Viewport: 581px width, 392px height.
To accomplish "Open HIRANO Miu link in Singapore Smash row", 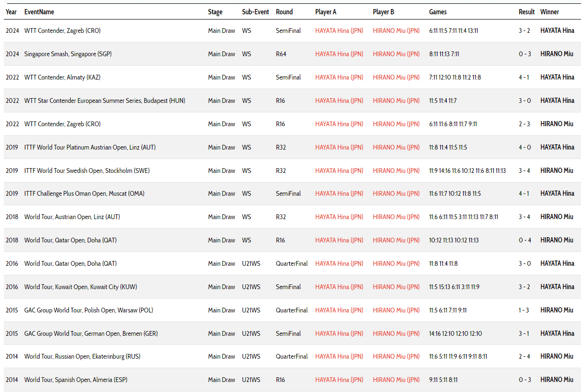I will pos(397,54).
